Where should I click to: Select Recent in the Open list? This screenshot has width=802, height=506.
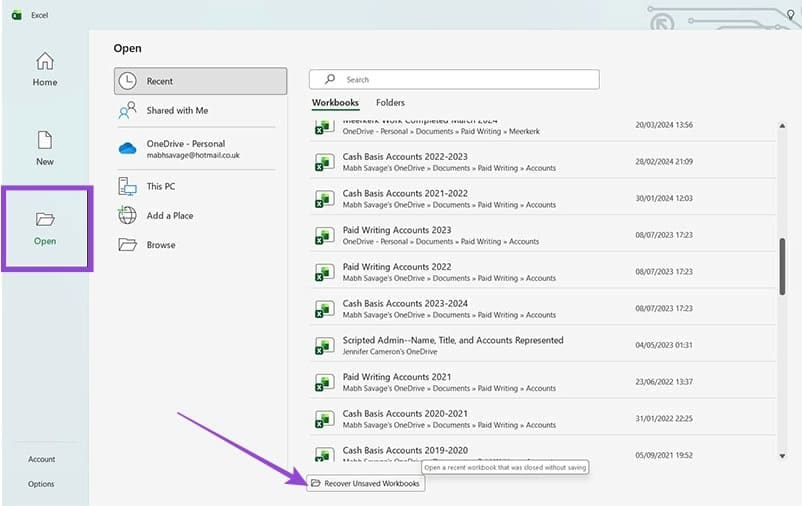pos(200,81)
